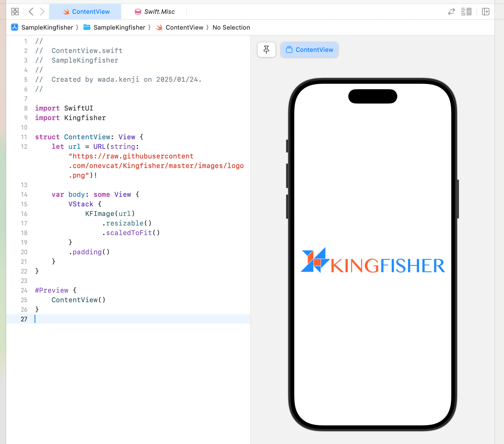
Task: Click ContentView() inside the preview block
Action: (x=79, y=300)
